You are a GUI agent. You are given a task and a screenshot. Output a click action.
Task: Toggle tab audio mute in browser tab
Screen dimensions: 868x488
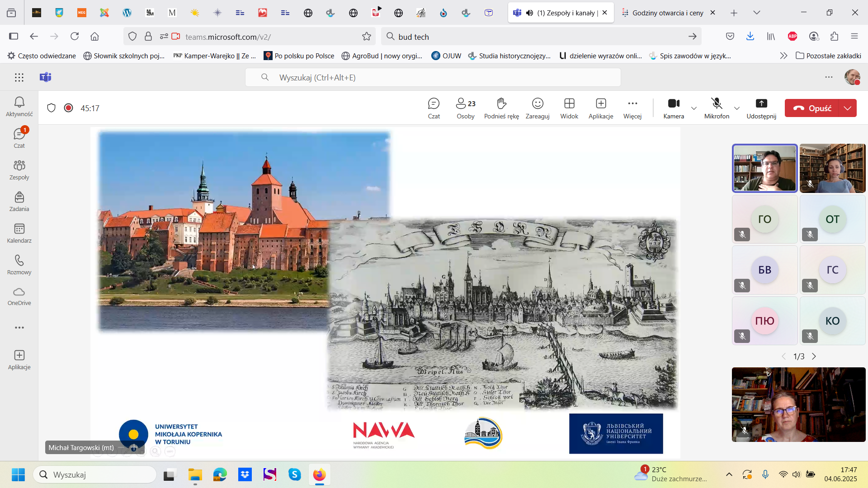(x=529, y=13)
